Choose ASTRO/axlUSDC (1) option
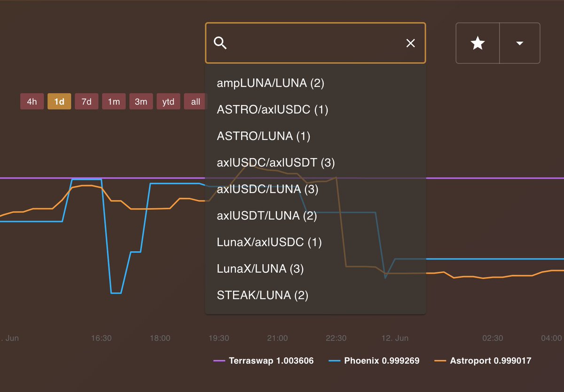The height and width of the screenshot is (392, 564). (x=315, y=110)
